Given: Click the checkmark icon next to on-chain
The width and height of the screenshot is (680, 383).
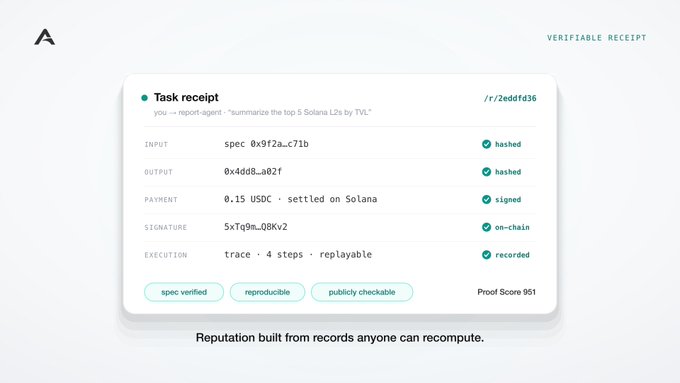Looking at the screenshot, I should (486, 227).
